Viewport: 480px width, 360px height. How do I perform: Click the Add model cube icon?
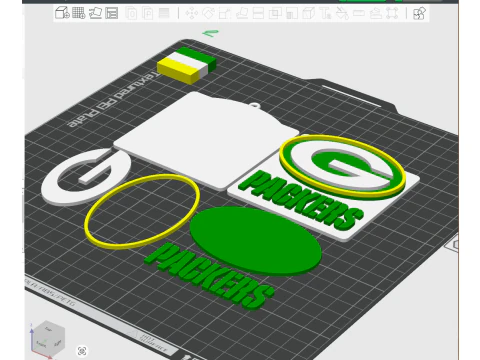click(x=62, y=13)
